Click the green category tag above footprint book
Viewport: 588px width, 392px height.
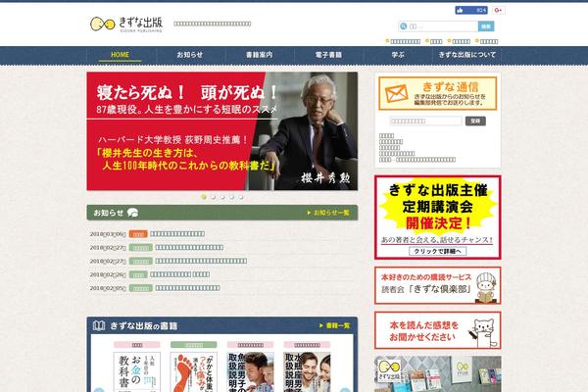(193, 345)
